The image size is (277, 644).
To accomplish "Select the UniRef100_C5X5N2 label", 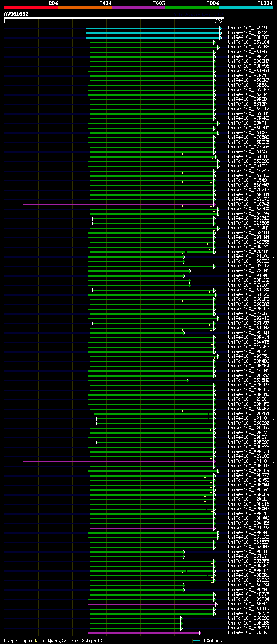I will click(x=249, y=380).
